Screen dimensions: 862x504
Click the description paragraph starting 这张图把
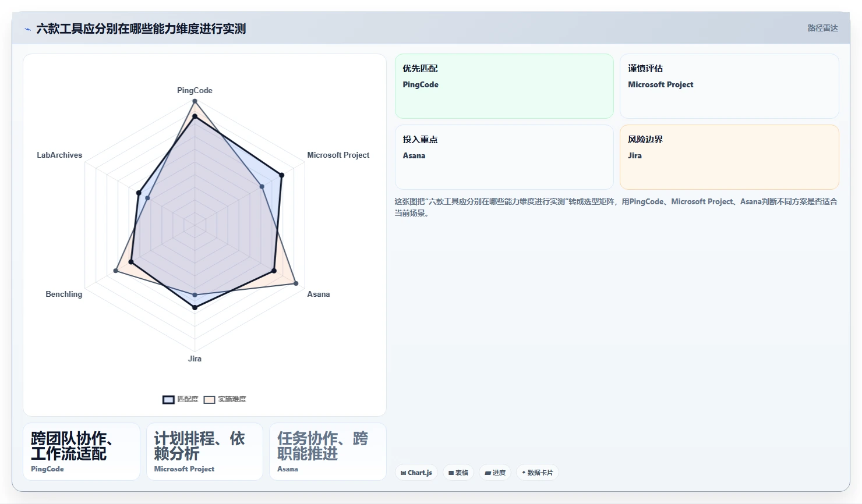[x=616, y=207]
